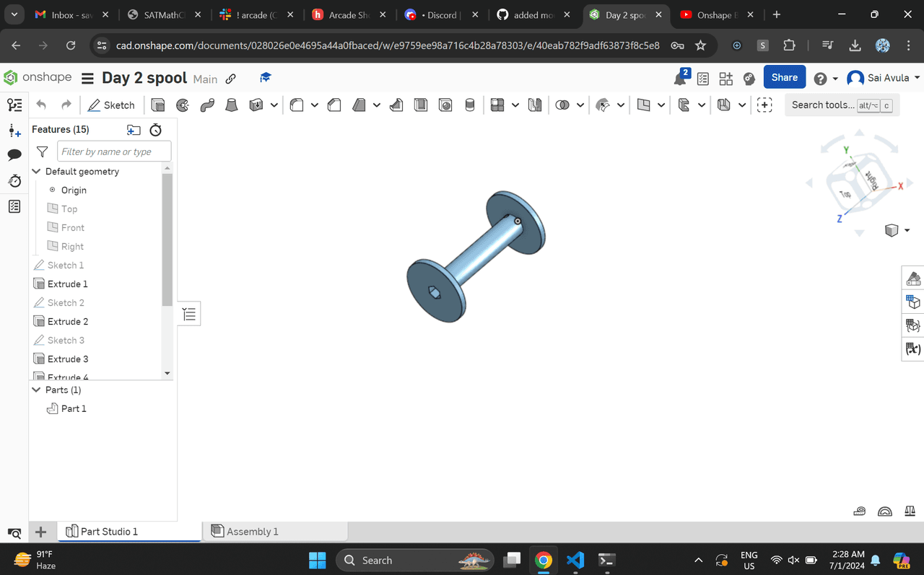Redo the last undone action

tap(66, 105)
